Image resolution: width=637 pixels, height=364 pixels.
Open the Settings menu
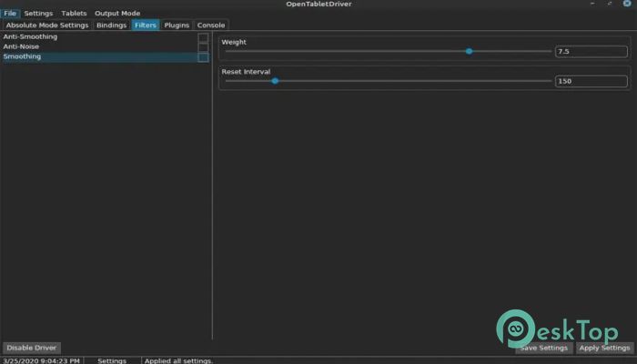tap(38, 14)
